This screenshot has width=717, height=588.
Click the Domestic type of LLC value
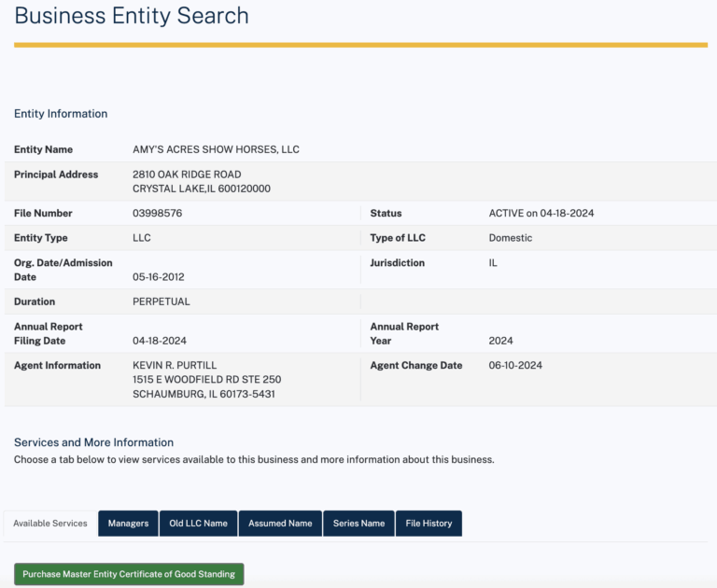point(510,238)
